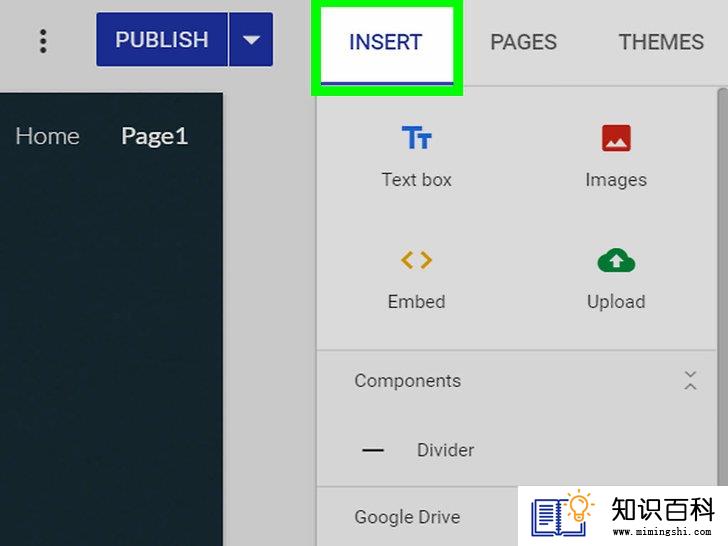The image size is (728, 546).
Task: Switch to the INSERT tab
Action: point(386,45)
